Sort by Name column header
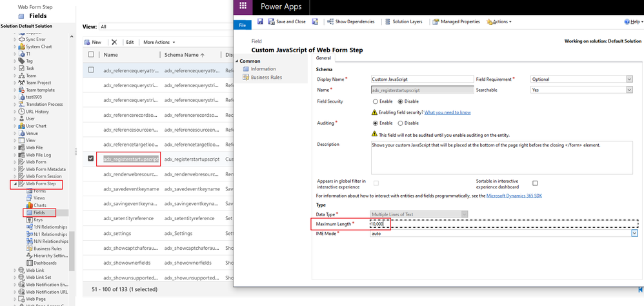This screenshot has width=644, height=306. point(111,55)
